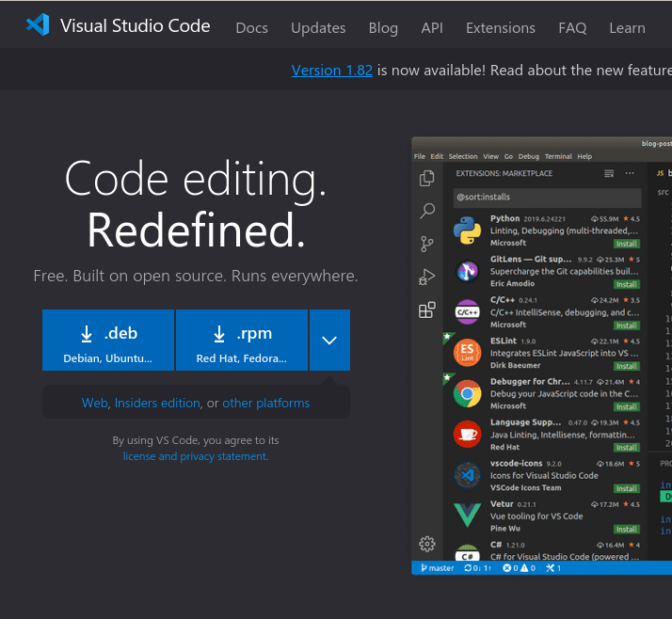Download the .deb package for Debian, Ubuntu
The image size is (672, 619).
[108, 341]
